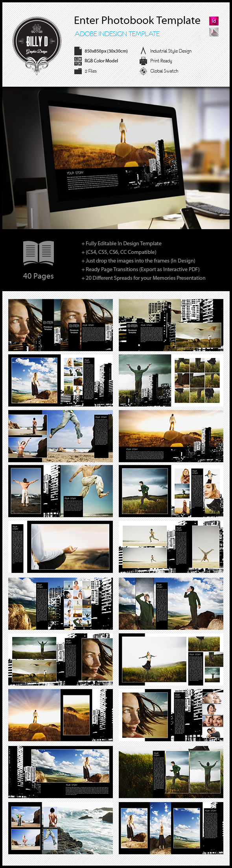This screenshot has width=232, height=868.
Task: Click the iMac monitor mockup image
Action: (116, 158)
